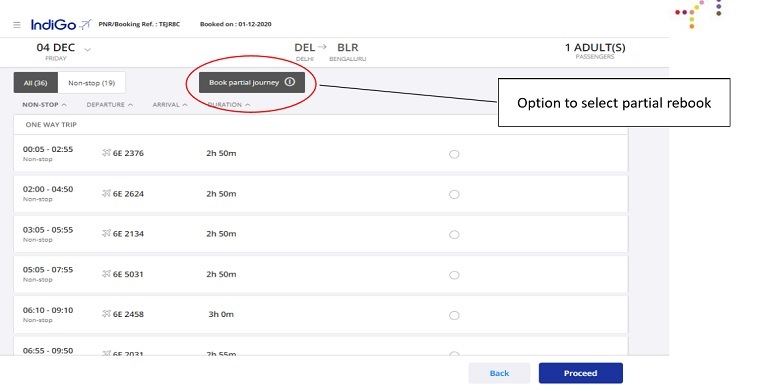
Task: Click the plane icon beside flight 6E 2376
Action: (106, 153)
